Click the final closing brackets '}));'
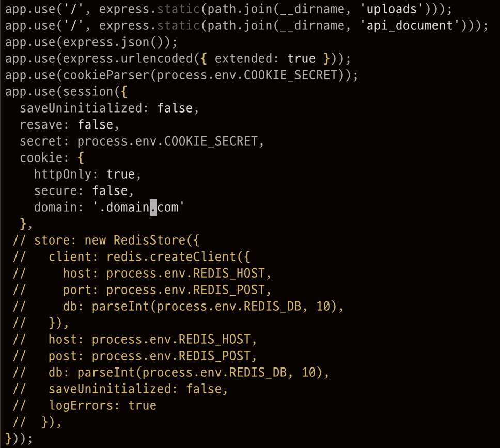 [x=19, y=438]
